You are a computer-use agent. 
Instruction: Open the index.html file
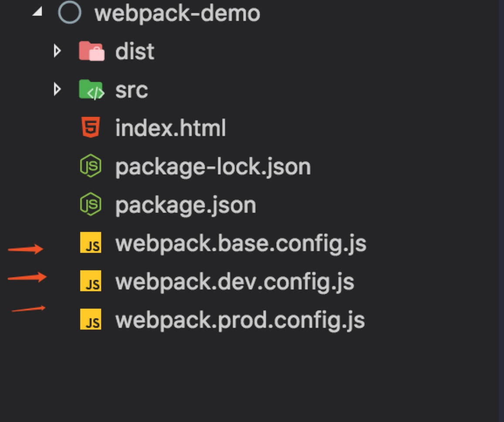[x=170, y=128]
